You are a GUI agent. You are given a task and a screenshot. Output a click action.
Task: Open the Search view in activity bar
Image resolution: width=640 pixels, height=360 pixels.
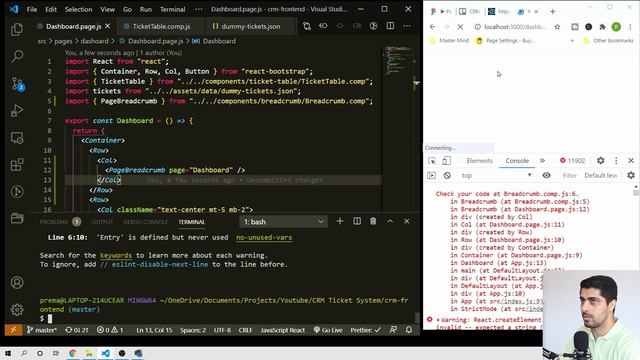[17, 56]
